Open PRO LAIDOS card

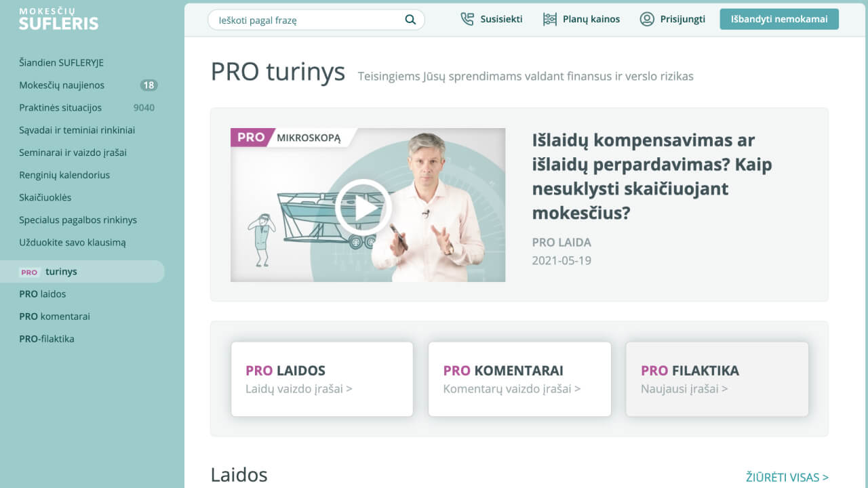coord(322,379)
